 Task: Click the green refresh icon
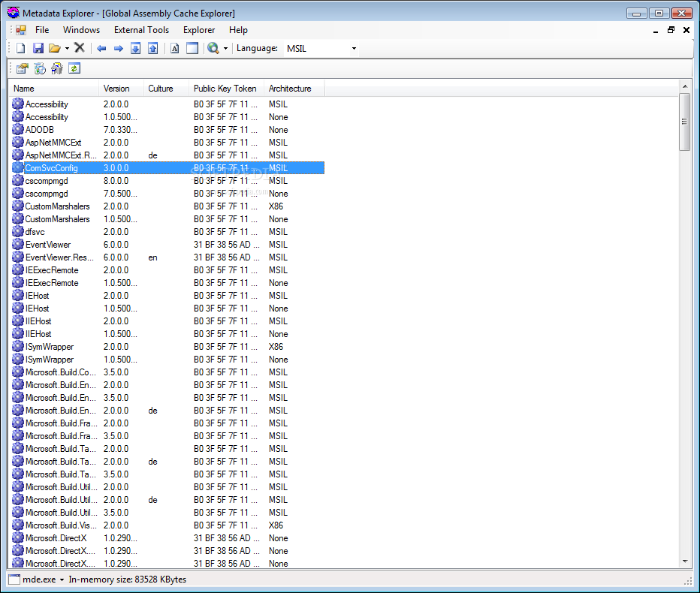pyautogui.click(x=74, y=68)
